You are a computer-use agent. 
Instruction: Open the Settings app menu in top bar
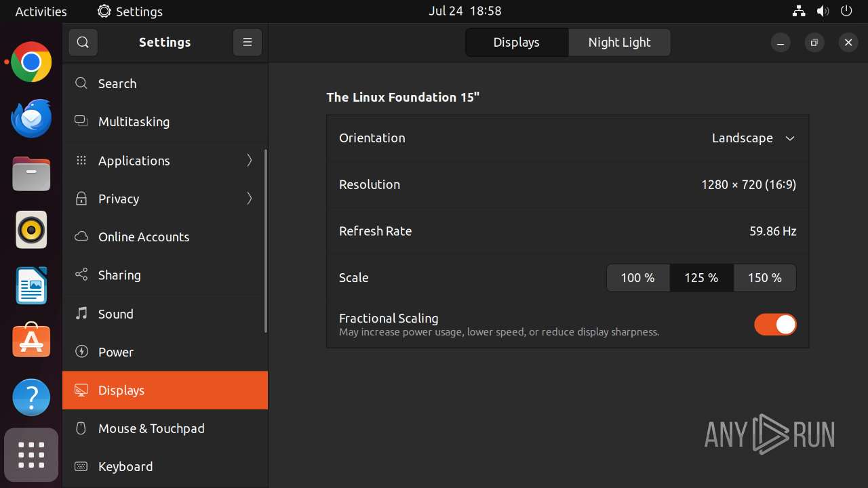(130, 12)
